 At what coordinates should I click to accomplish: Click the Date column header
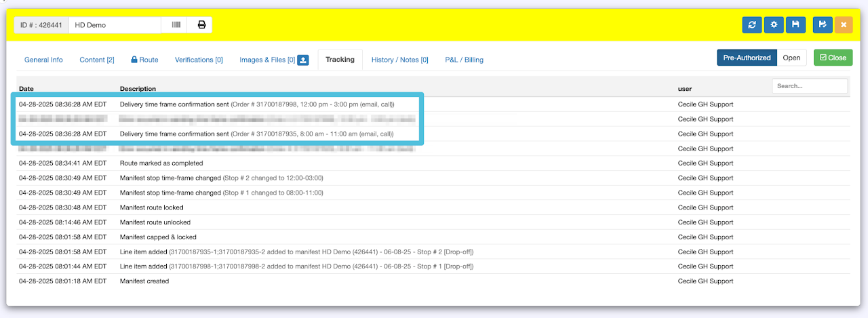point(26,89)
